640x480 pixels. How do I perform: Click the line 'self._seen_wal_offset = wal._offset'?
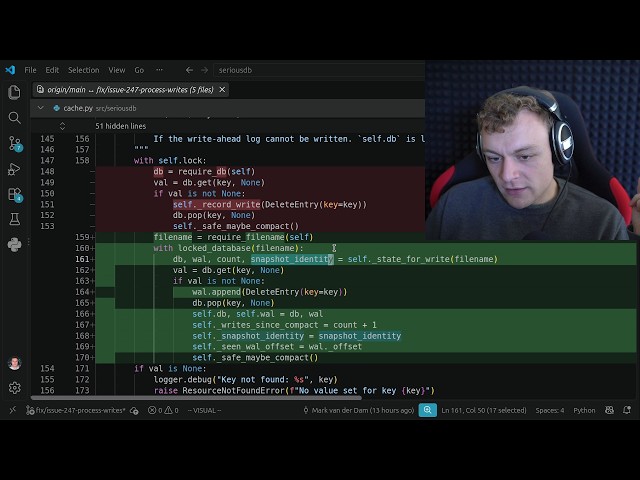point(277,347)
